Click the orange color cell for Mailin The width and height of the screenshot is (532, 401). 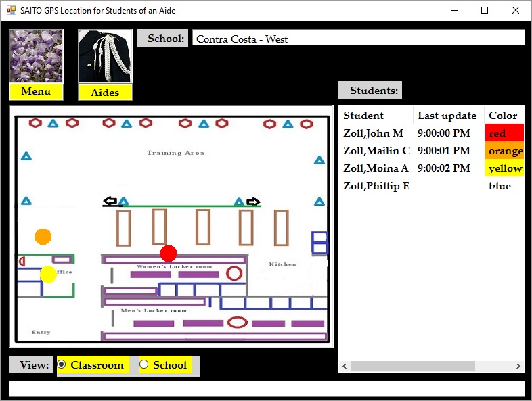click(x=504, y=151)
